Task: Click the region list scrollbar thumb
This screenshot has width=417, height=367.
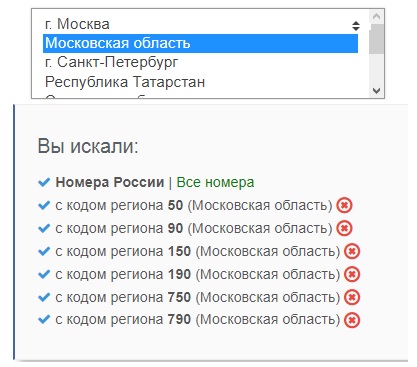Action: tap(376, 39)
